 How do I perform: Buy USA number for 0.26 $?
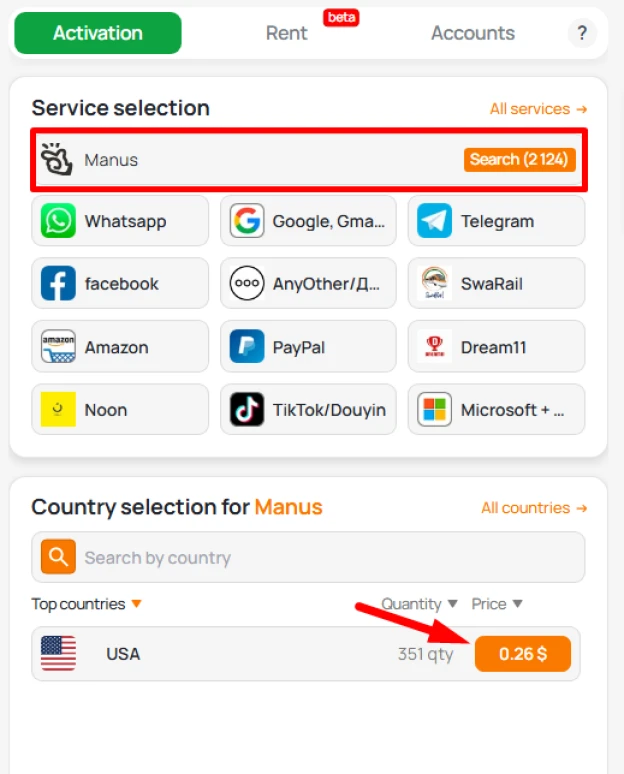click(x=523, y=654)
